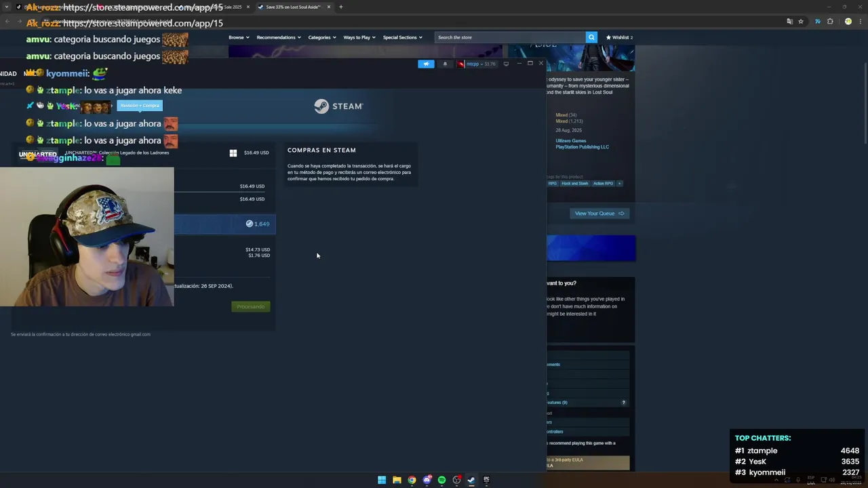Screen dimensions: 868x488
Task: Click the Windows platform icon next to Uncharted
Action: 233,153
